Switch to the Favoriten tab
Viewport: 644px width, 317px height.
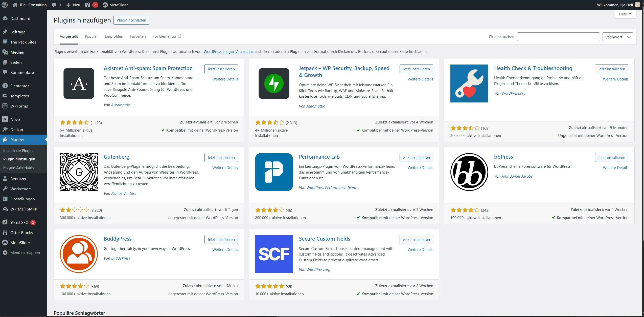138,36
